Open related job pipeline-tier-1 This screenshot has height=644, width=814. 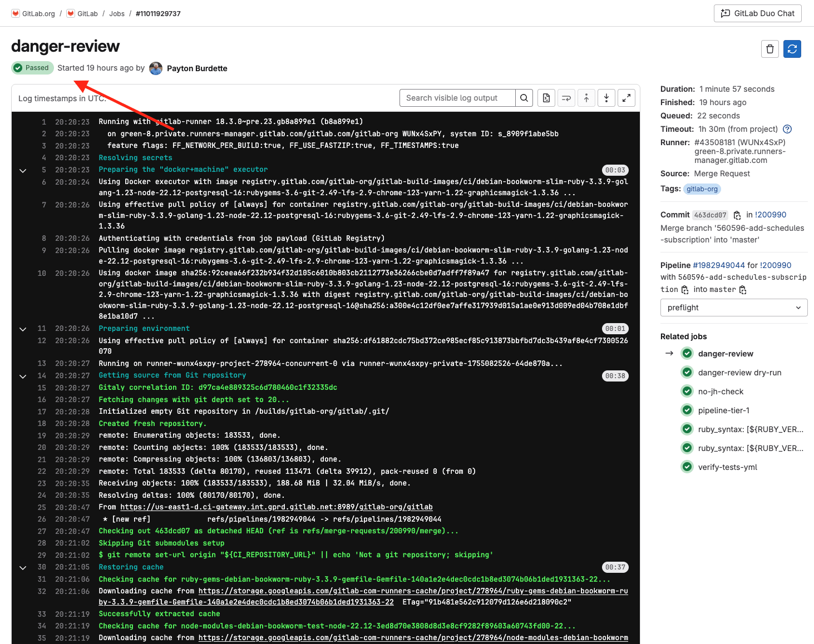(723, 410)
